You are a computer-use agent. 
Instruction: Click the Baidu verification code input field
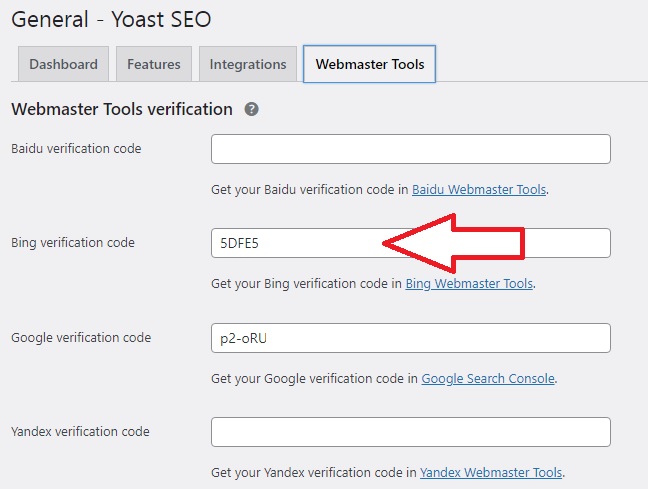411,149
